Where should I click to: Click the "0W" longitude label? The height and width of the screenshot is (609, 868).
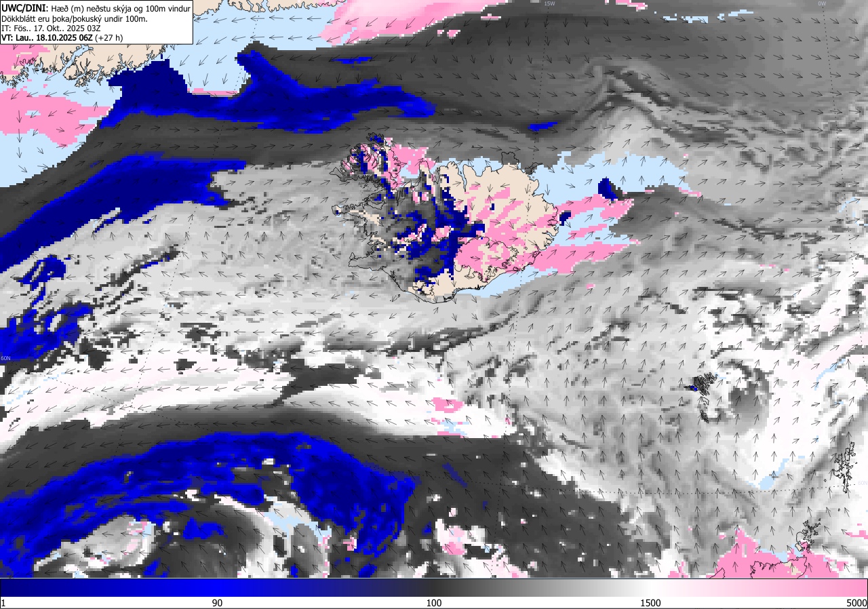pyautogui.click(x=821, y=3)
